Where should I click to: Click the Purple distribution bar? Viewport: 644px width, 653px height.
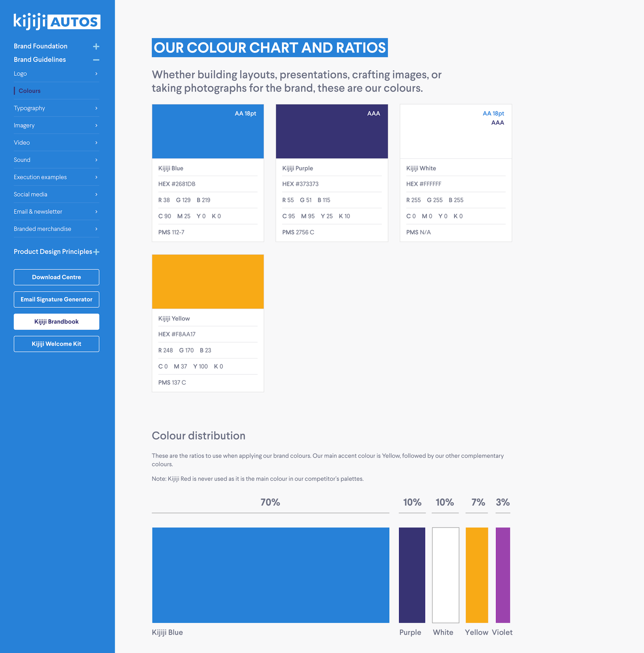tap(412, 575)
